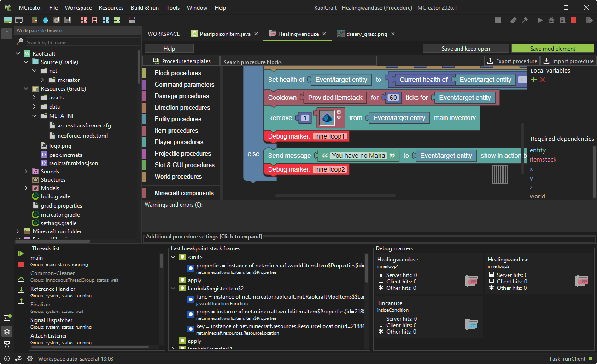Click the green add local variable plus
The width and height of the screenshot is (597, 364).
coord(534,80)
